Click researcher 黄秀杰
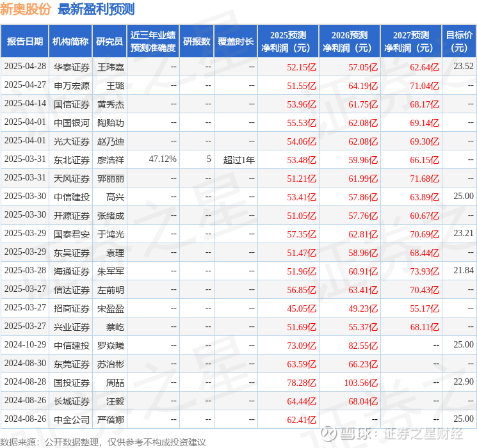The image size is (477, 448). (110, 104)
